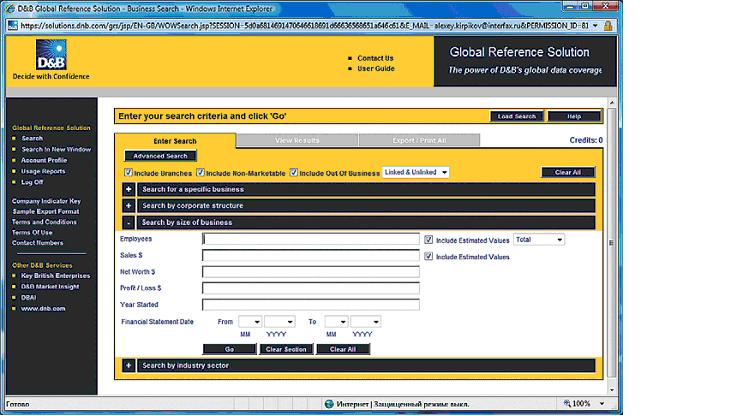Open the Usage Reports link

43,171
